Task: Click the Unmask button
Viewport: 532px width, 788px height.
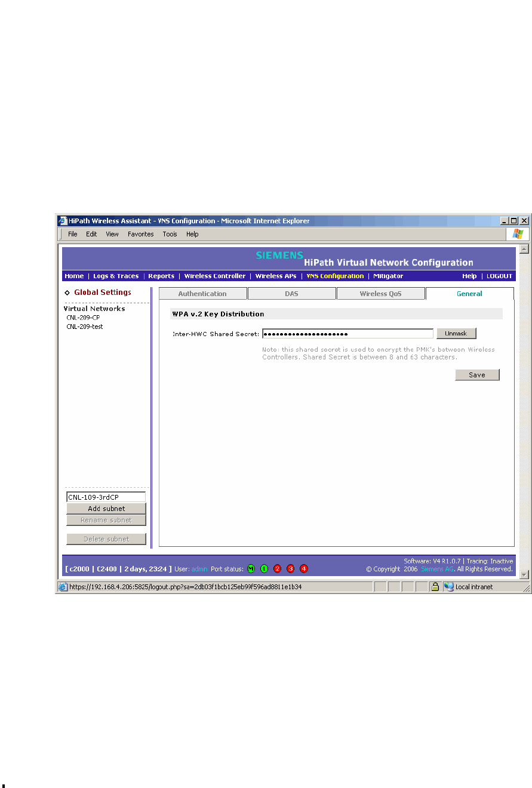Action: click(456, 334)
